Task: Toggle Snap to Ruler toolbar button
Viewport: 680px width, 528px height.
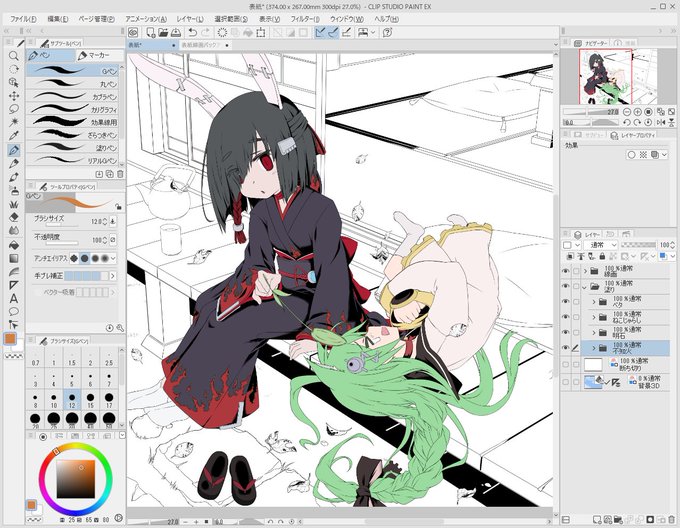Action: [x=320, y=33]
